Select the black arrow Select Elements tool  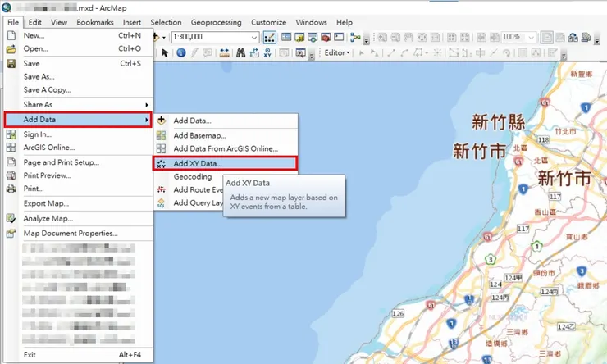165,53
